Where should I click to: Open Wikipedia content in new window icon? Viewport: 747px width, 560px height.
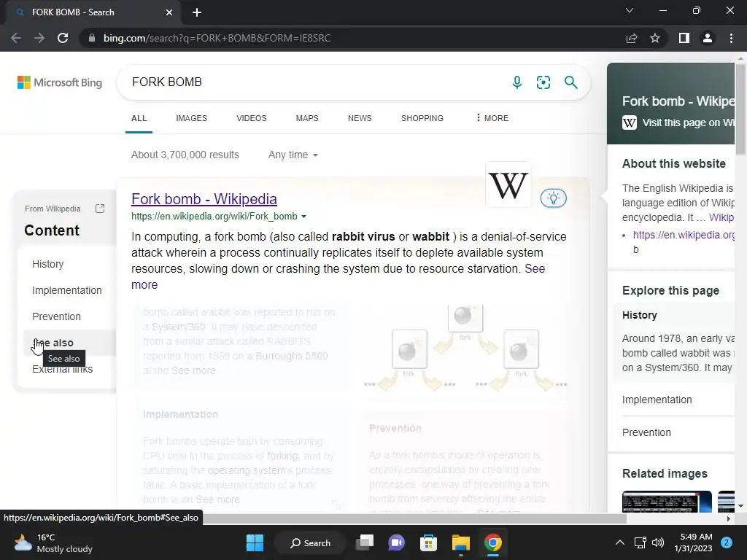tap(99, 209)
